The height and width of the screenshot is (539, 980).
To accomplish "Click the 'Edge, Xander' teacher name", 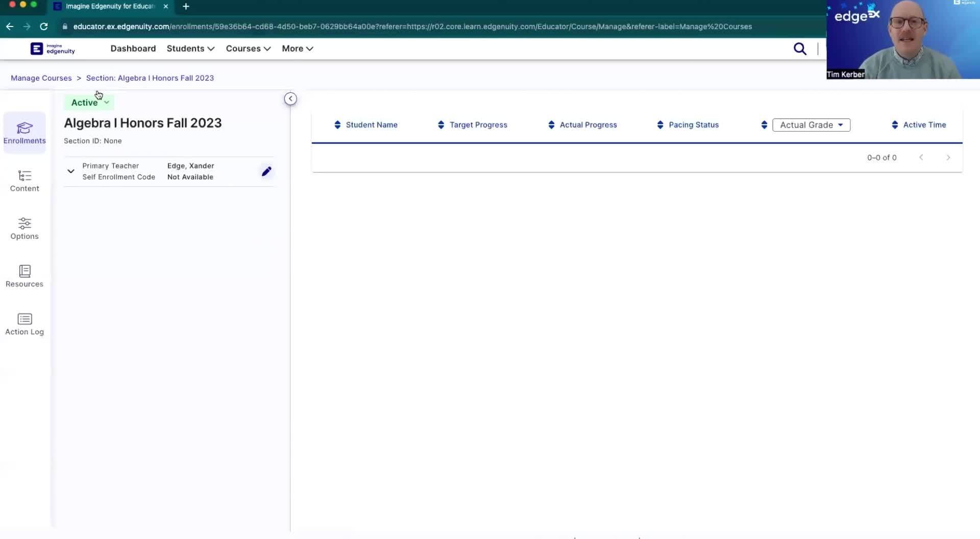I will click(191, 166).
